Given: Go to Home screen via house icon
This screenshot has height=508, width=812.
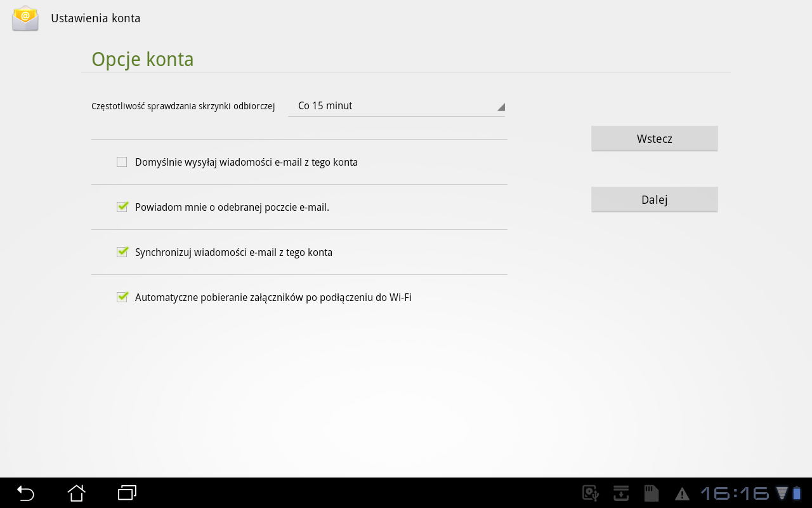Looking at the screenshot, I should [76, 493].
